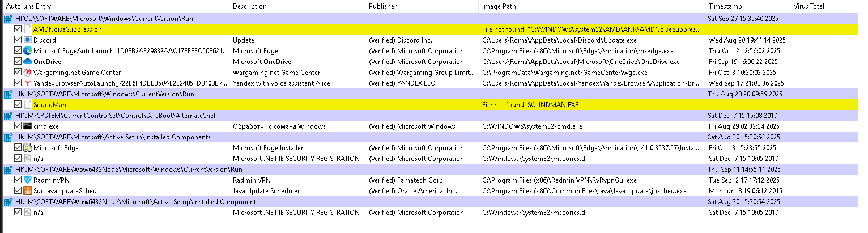Image resolution: width=868 pixels, height=233 pixels.
Task: Click the OneDrive cloud icon
Action: (x=28, y=62)
